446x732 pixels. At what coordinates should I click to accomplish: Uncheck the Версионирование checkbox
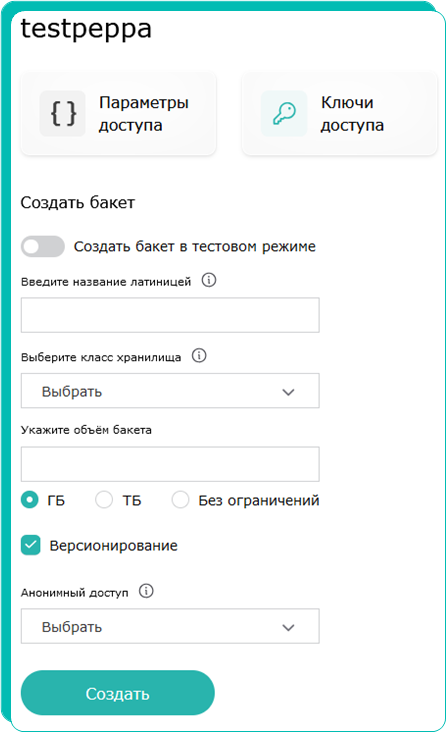click(30, 545)
